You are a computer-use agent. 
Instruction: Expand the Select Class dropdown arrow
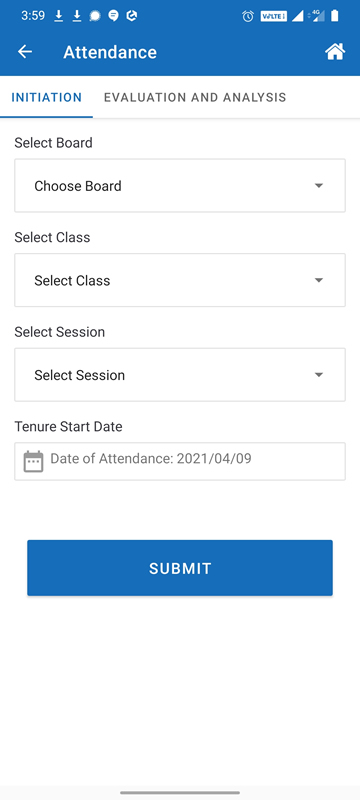tap(319, 280)
